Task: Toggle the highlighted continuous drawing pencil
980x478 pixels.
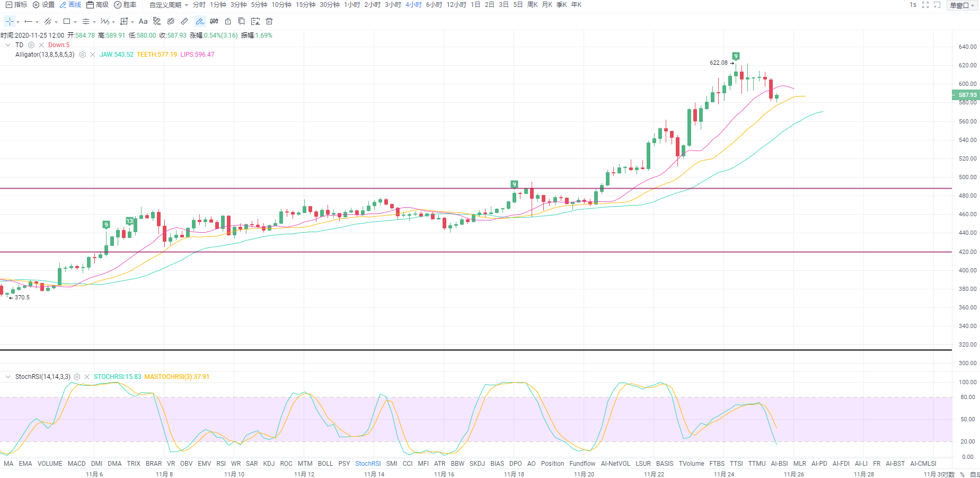Action: pos(200,22)
